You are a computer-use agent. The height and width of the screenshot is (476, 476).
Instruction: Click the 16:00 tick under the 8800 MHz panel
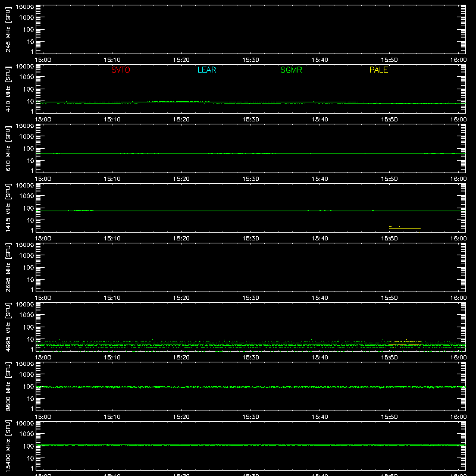[458, 417]
